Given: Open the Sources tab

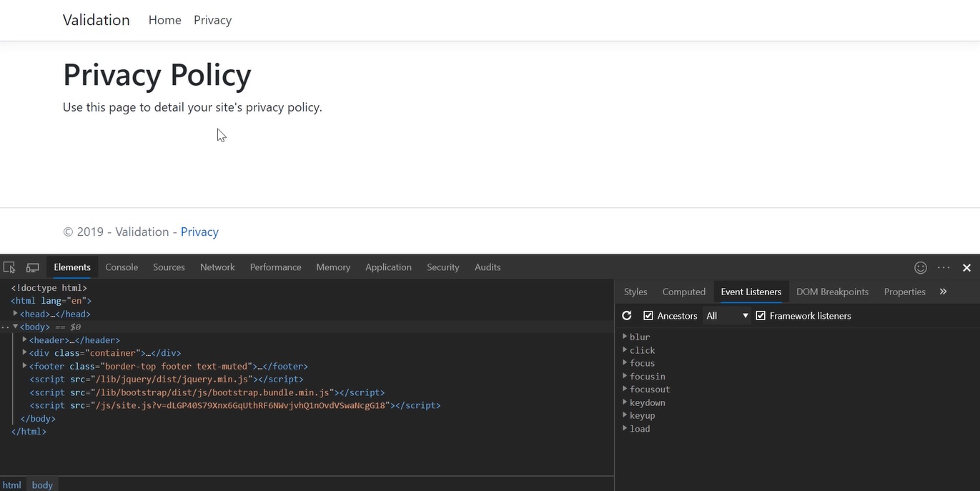Looking at the screenshot, I should (x=169, y=267).
